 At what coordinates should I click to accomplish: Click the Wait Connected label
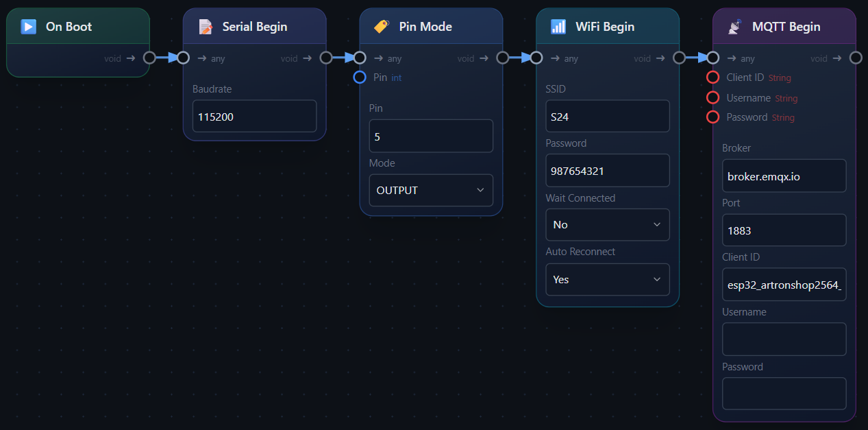pos(580,198)
